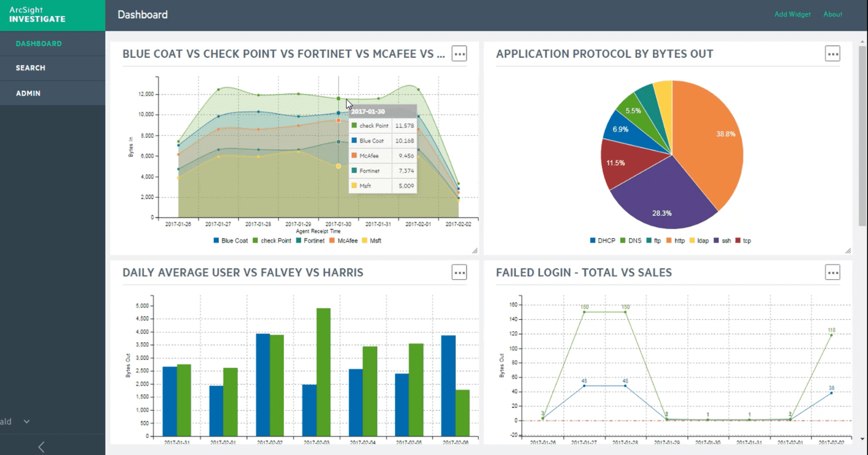Click the scrollbar up arrow
Screen dimensions: 868x455
click(863, 41)
